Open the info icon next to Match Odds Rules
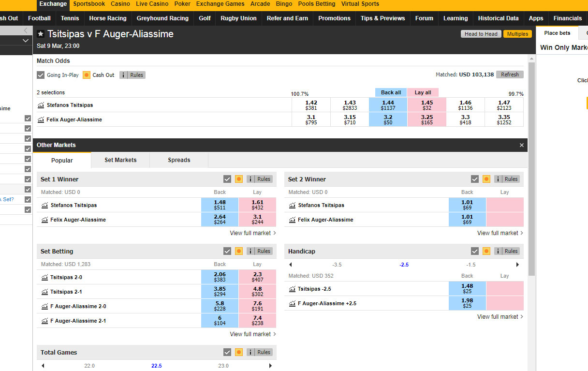Screen dimensions: 588x371 tap(124, 75)
